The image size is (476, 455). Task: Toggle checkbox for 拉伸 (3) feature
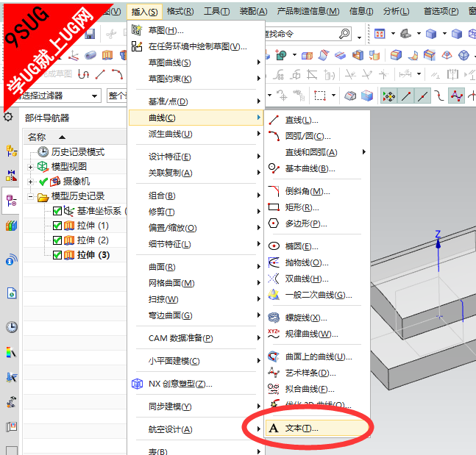coord(57,255)
